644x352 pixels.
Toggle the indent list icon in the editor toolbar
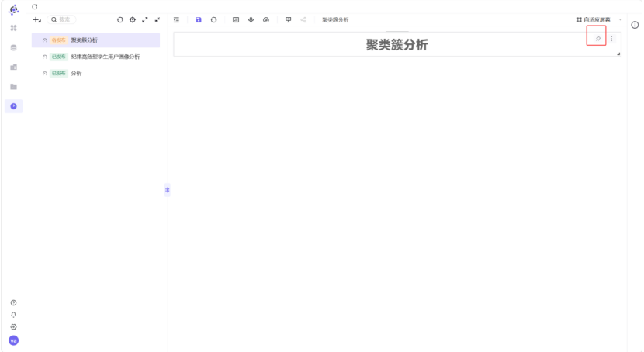tap(176, 19)
